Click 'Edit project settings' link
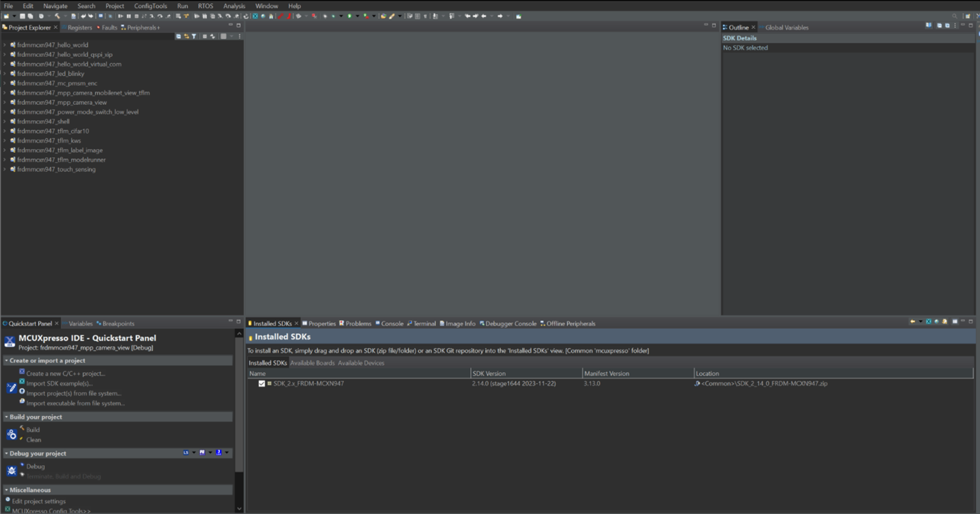The image size is (980, 514). [39, 502]
